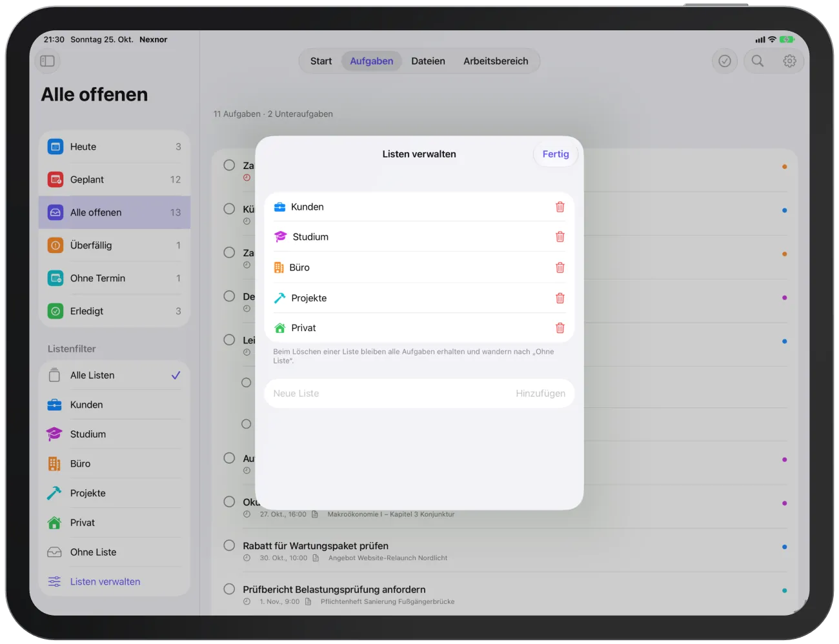Click the sliders icon beside Listen verwalten
839x644 pixels.
point(54,581)
